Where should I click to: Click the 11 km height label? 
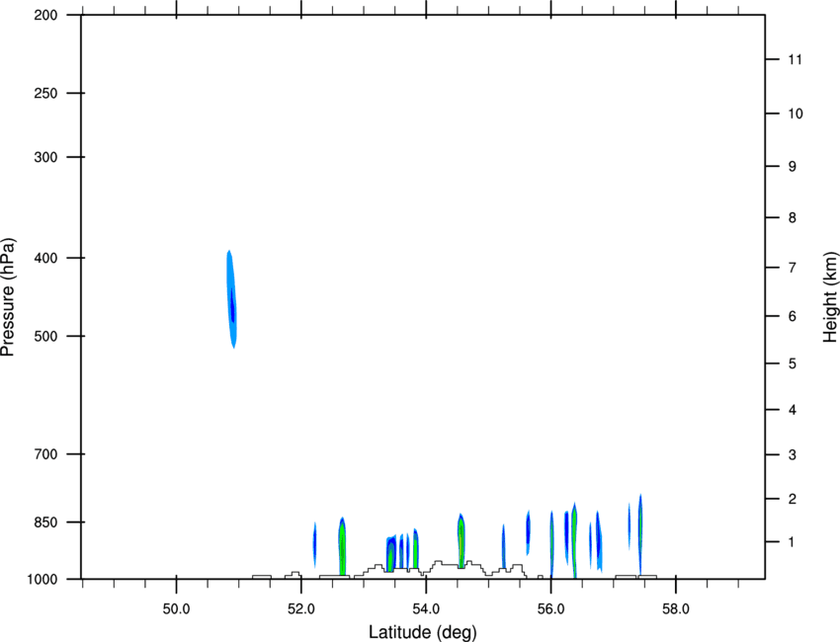795,59
